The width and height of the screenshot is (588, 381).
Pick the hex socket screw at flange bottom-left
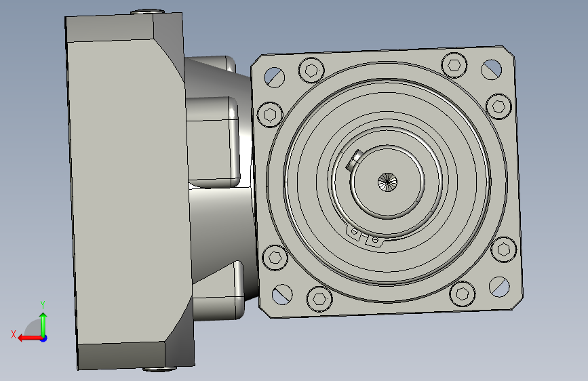(x=319, y=299)
